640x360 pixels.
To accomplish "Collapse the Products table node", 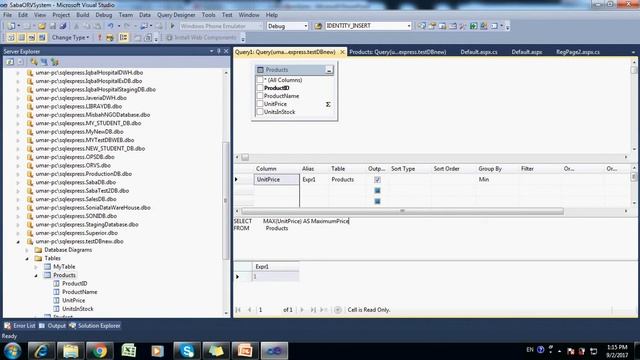I will coord(36,276).
